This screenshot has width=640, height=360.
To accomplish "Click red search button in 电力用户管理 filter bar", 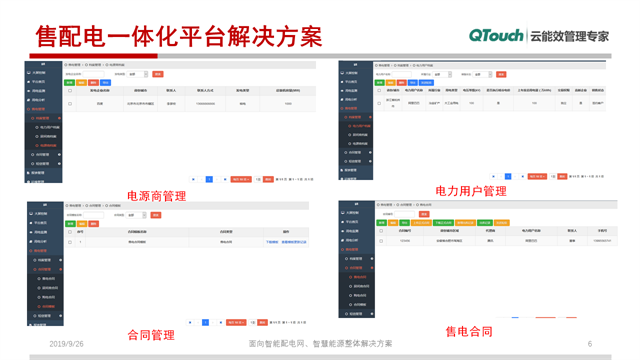I will [501, 74].
